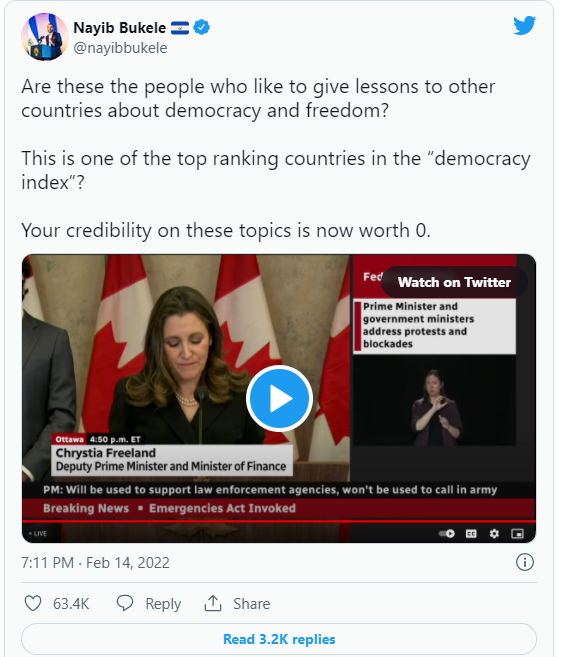Enable picture-in-picture miniplayer

[x=517, y=533]
